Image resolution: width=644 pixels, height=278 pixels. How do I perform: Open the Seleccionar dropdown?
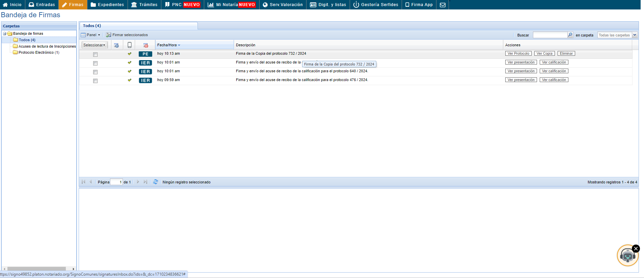pyautogui.click(x=94, y=45)
